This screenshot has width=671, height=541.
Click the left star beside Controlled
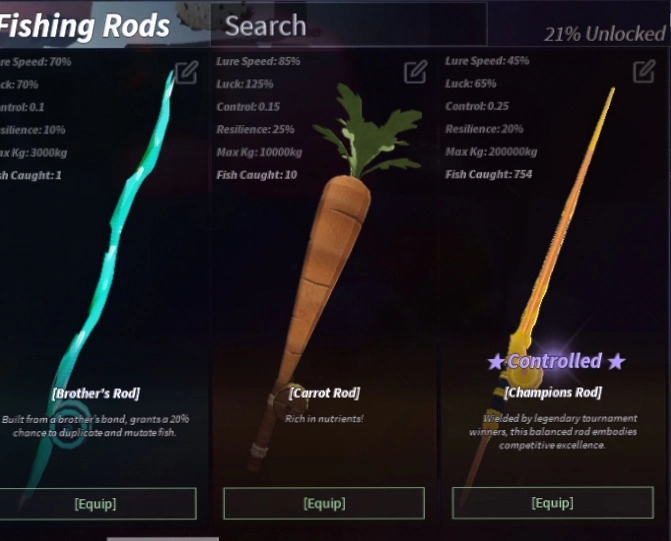(x=496, y=363)
